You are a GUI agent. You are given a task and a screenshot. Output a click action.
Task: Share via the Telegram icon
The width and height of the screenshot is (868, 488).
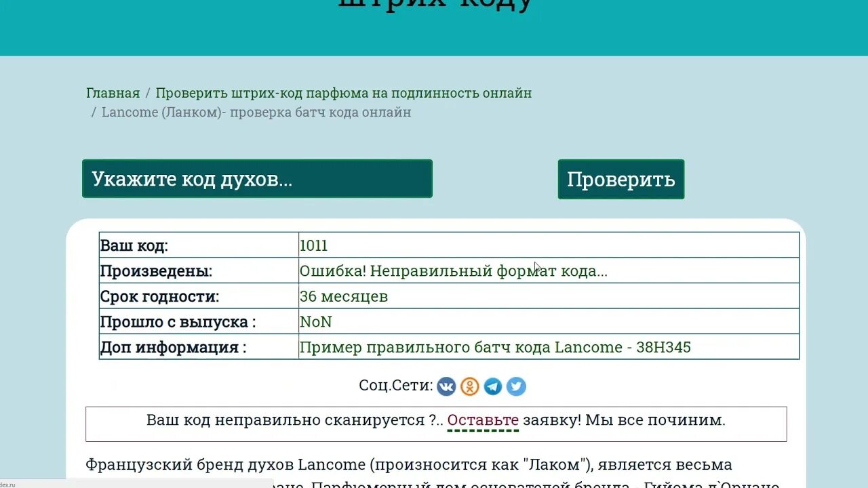pyautogui.click(x=493, y=386)
